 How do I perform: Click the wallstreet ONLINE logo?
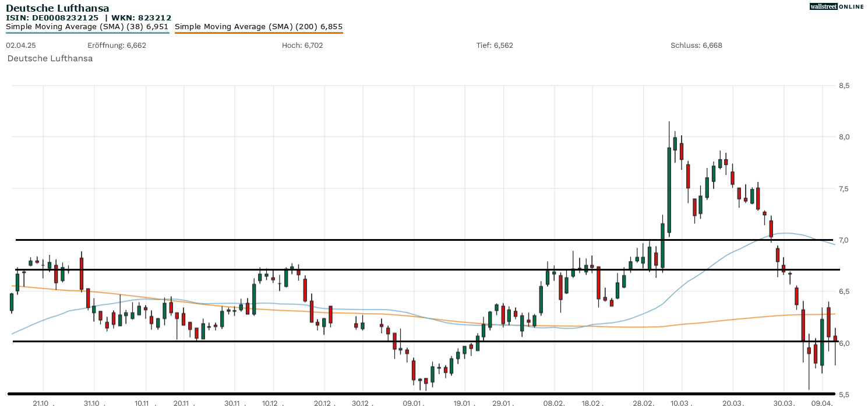(x=837, y=6)
